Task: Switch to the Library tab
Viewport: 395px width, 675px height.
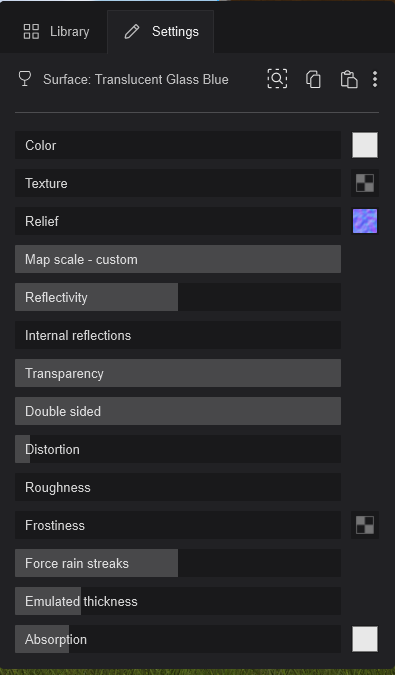Action: coord(56,31)
